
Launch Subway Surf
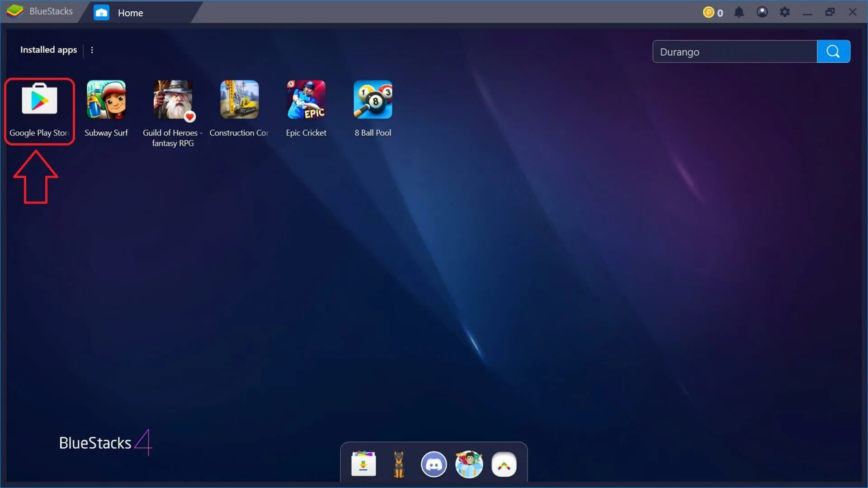(106, 99)
